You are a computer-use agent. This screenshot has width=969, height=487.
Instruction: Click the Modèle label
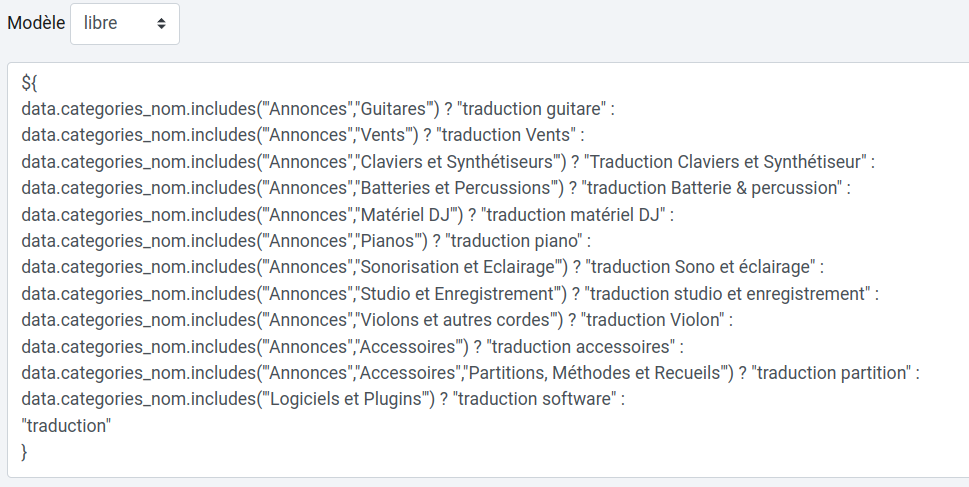[x=36, y=23]
